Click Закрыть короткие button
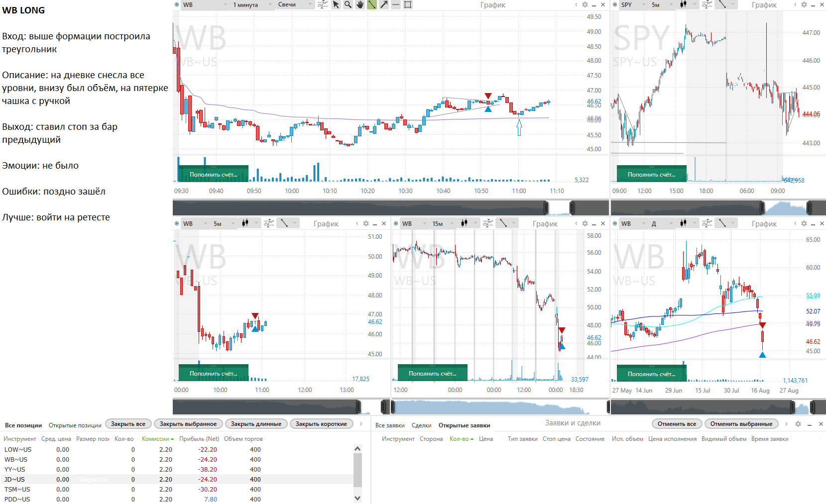 (321, 424)
